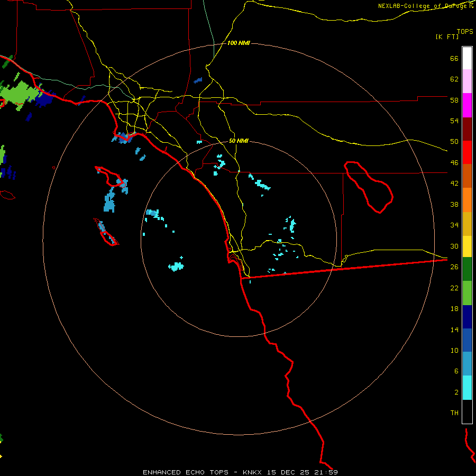Select the "22" scale value
The image size is (476, 476).
[x=454, y=288]
